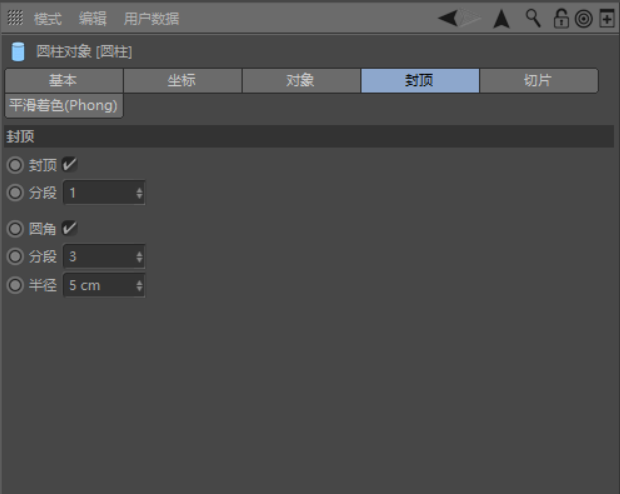
Task: Uncheck the 圆角 checkbox
Action: click(70, 228)
